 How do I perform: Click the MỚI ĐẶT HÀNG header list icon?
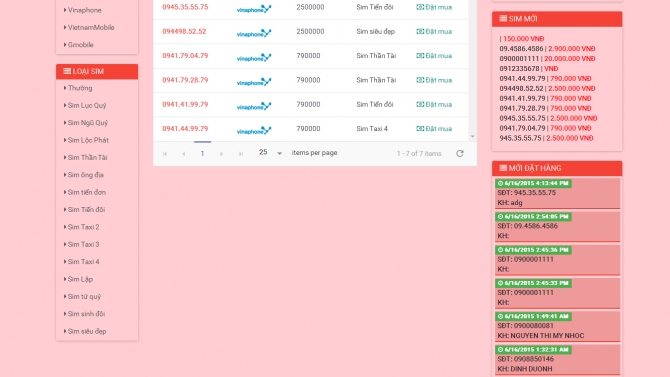coord(503,168)
